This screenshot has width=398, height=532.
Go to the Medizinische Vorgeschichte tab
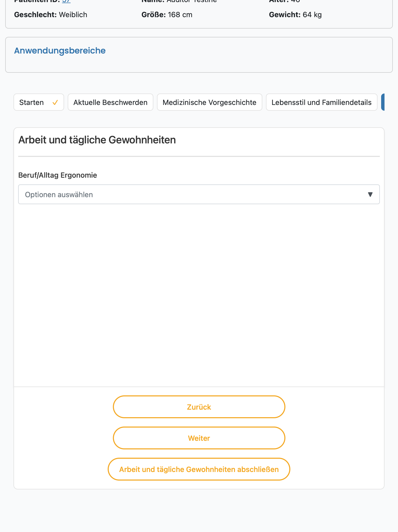pyautogui.click(x=209, y=102)
